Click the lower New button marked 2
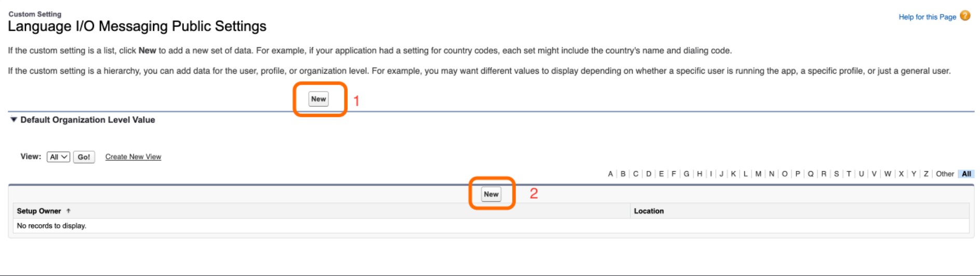 (491, 194)
